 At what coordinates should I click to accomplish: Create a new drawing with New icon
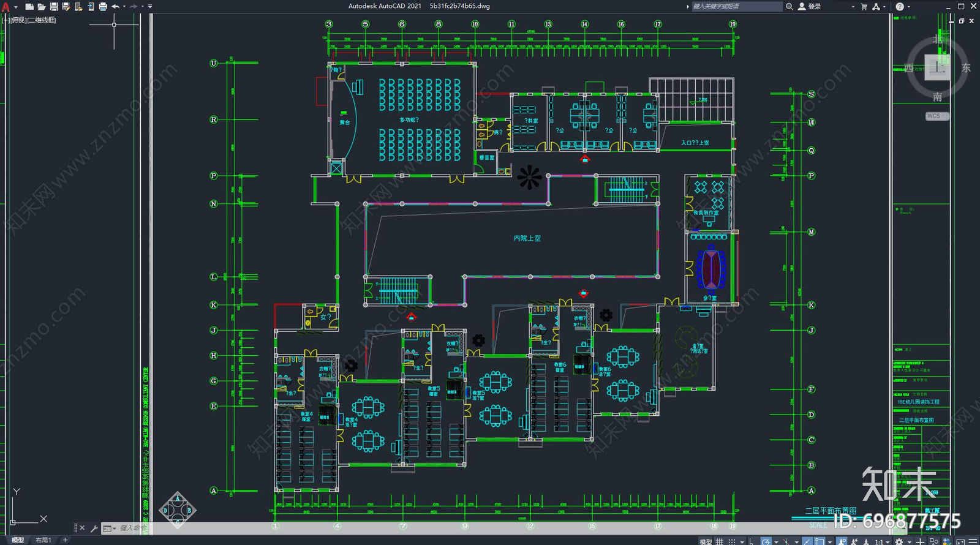(29, 7)
